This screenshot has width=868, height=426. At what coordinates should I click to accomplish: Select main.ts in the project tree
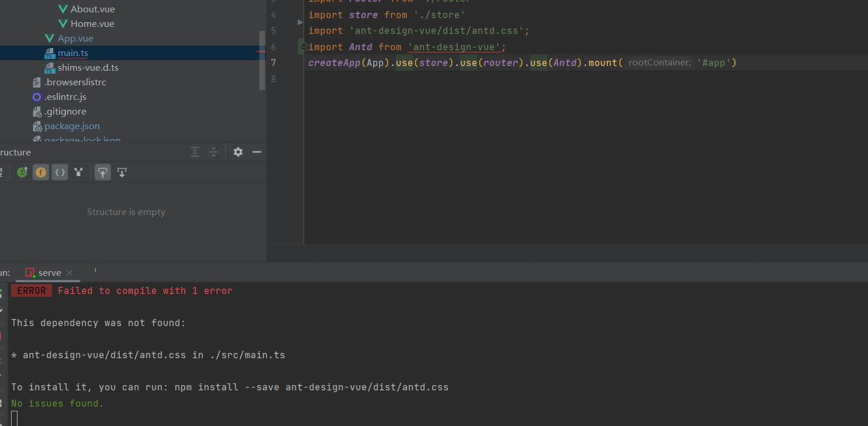(x=73, y=53)
